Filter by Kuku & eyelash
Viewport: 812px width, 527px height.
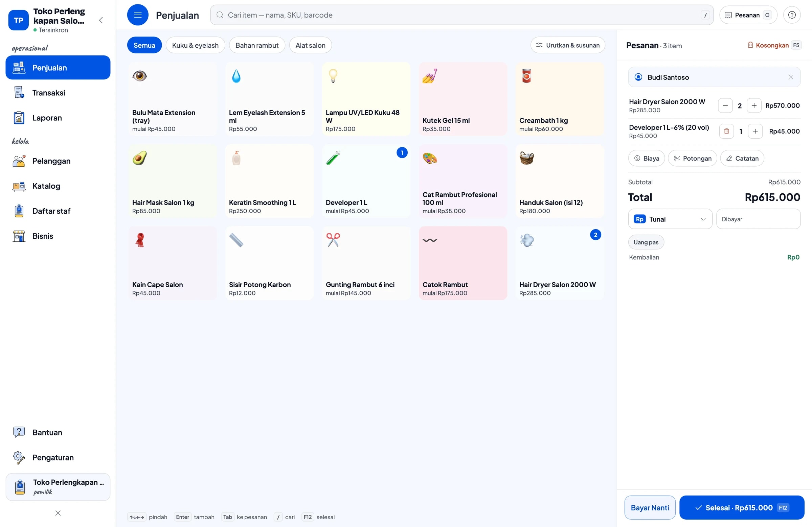pyautogui.click(x=195, y=45)
